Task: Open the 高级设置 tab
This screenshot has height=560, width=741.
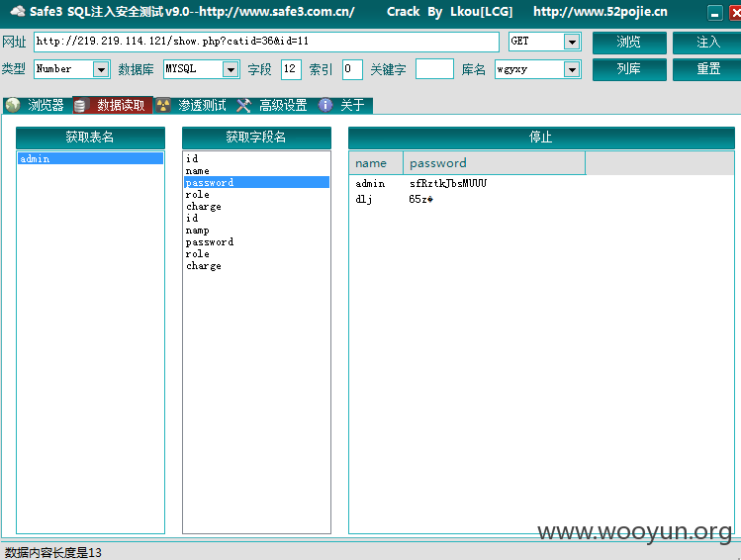Action: point(275,105)
